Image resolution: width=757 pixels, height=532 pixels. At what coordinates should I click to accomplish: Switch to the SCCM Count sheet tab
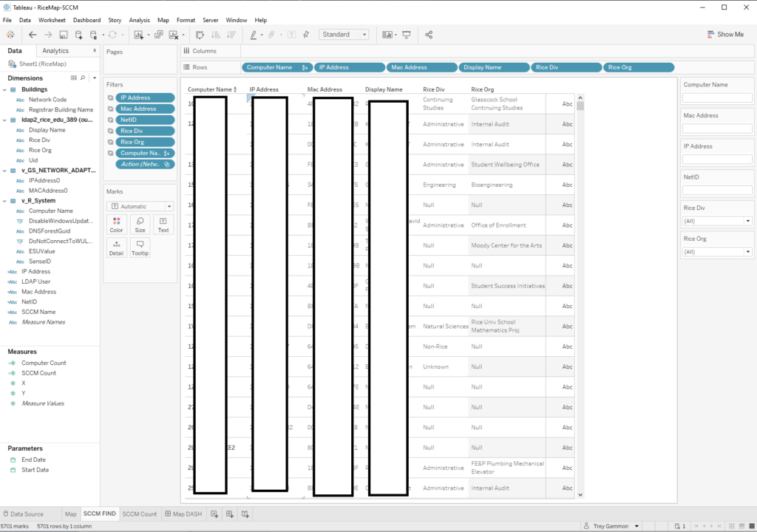(x=140, y=514)
